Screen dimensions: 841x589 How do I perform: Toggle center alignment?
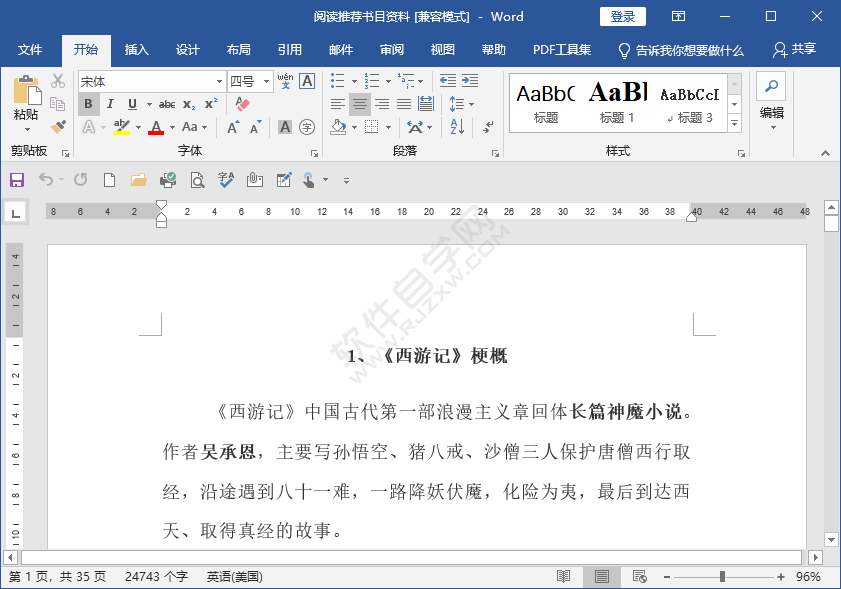click(360, 104)
